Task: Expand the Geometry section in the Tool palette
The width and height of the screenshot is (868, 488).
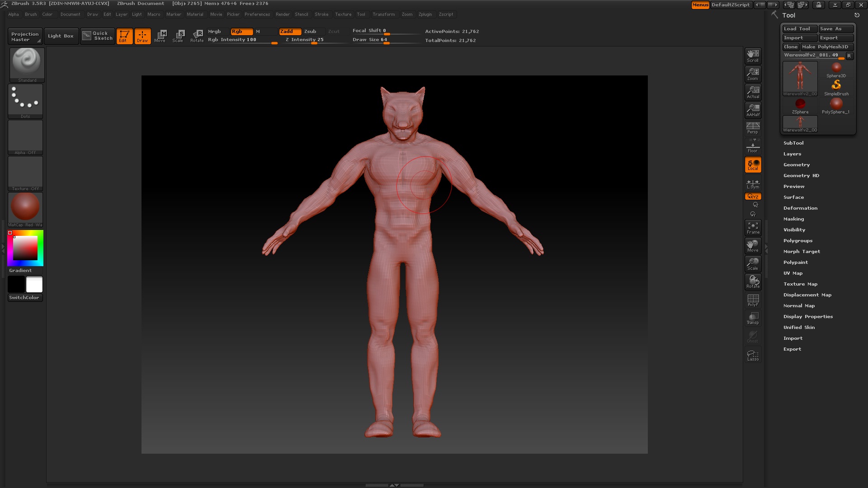Action: click(x=796, y=164)
